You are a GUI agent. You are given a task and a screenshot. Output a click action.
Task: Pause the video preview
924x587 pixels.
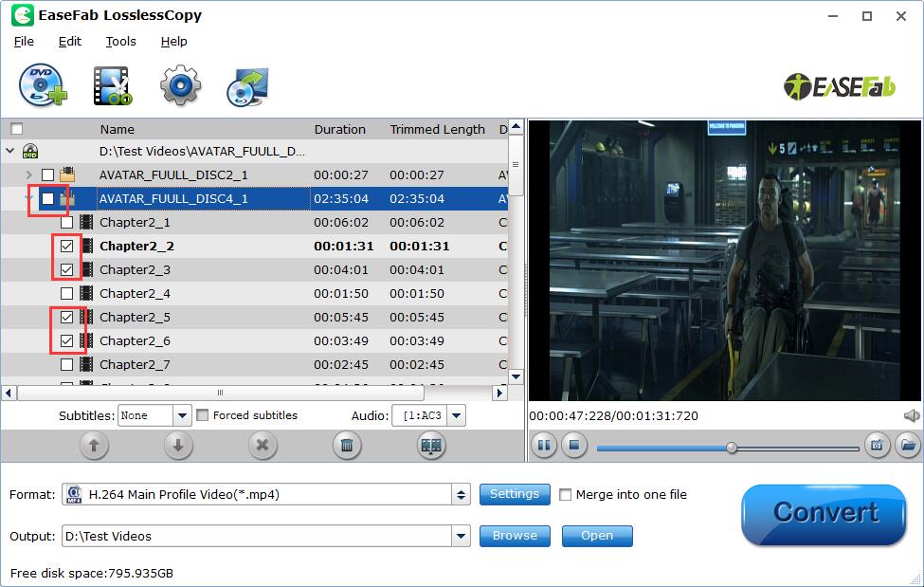pos(544,446)
